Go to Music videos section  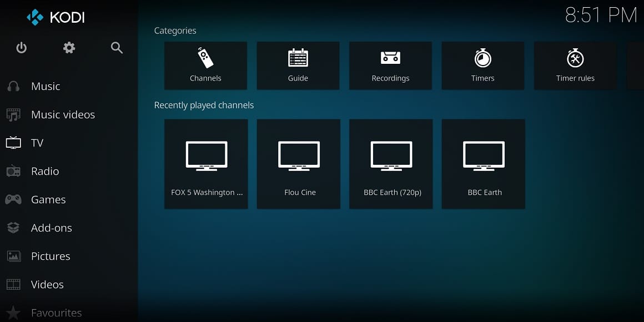click(x=63, y=114)
